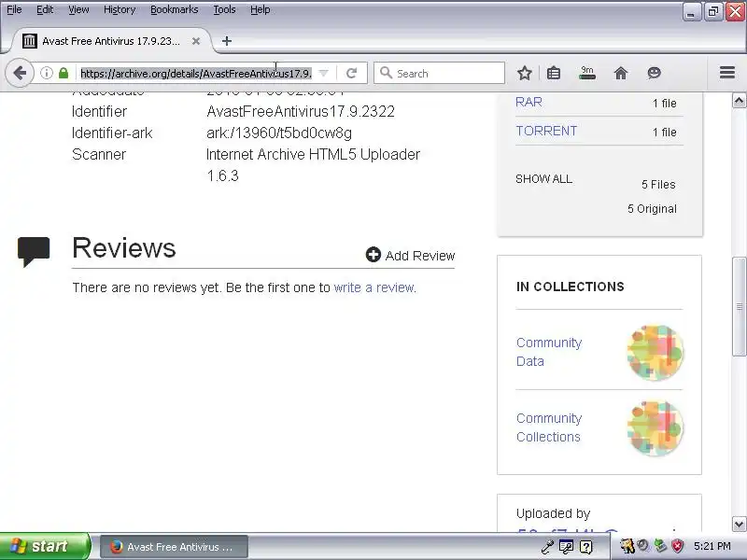The height and width of the screenshot is (560, 747).
Task: Open Community Data thumbnail image
Action: (x=655, y=353)
